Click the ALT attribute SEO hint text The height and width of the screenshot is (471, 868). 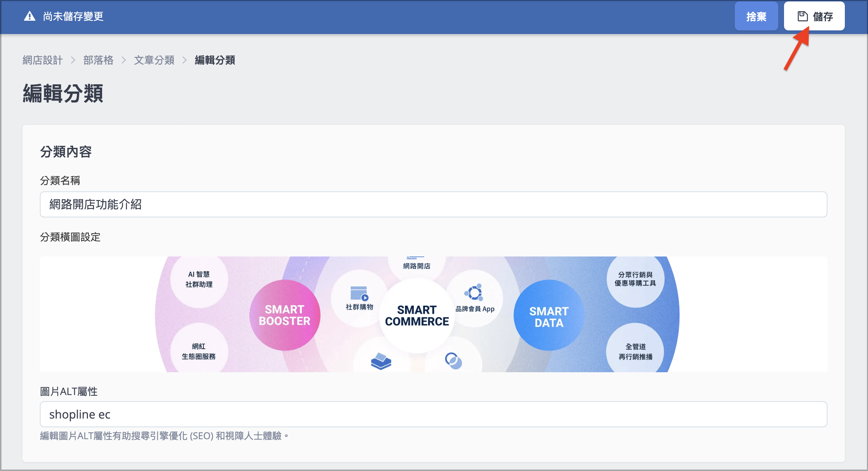(x=164, y=436)
